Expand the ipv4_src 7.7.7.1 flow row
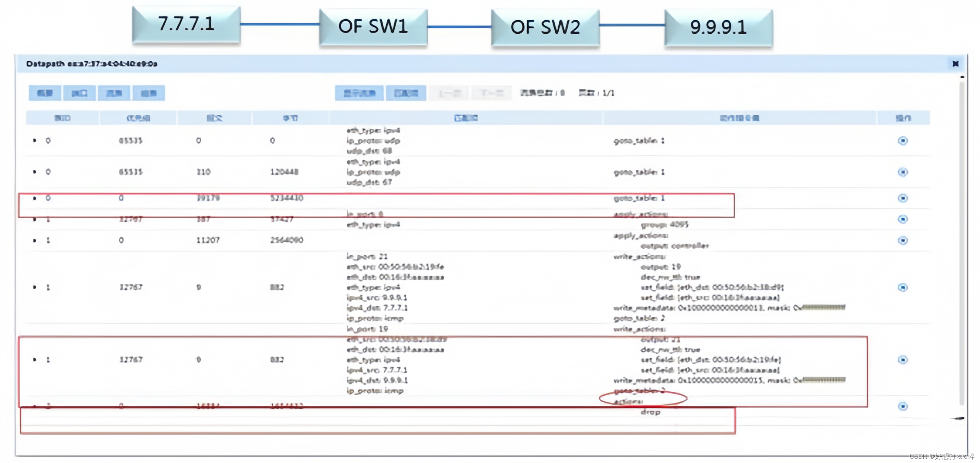980x463 pixels. pyautogui.click(x=35, y=359)
